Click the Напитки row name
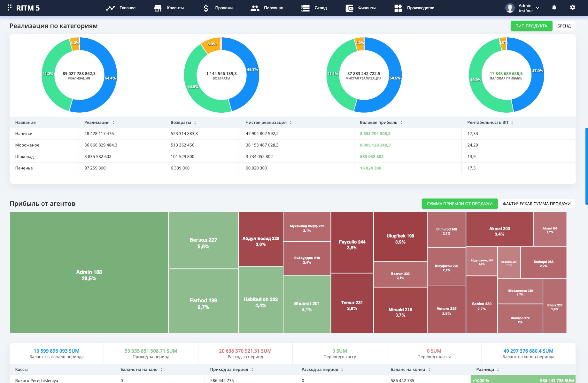This screenshot has width=588, height=383. click(24, 134)
